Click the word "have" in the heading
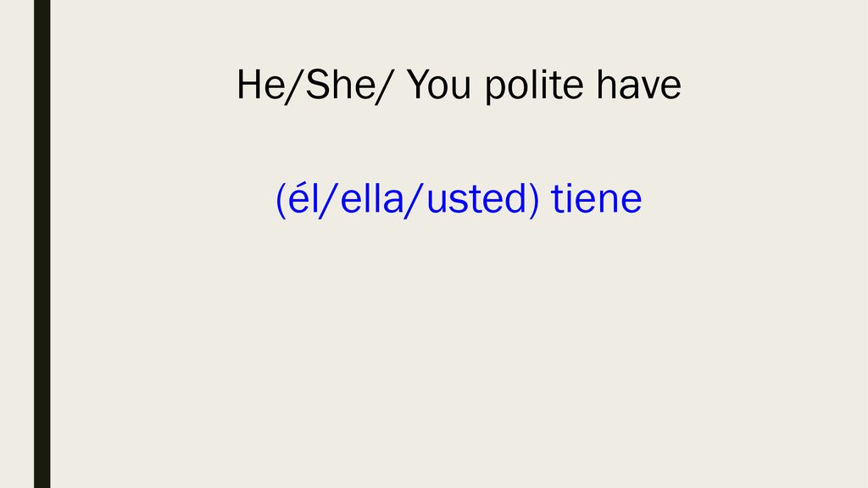Image resolution: width=868 pixels, height=488 pixels. click(x=639, y=85)
